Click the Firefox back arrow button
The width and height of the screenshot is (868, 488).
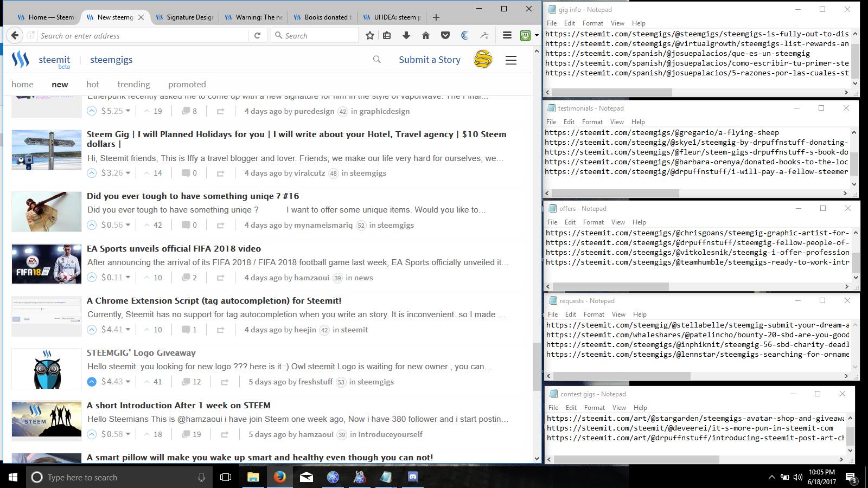15,35
